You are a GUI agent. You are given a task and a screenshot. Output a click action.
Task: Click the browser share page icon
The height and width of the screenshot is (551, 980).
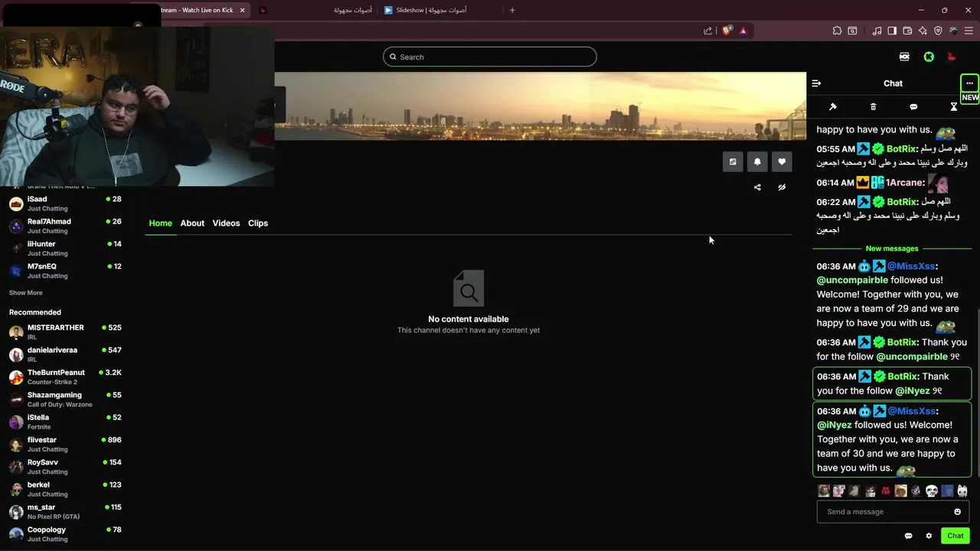[x=707, y=31]
